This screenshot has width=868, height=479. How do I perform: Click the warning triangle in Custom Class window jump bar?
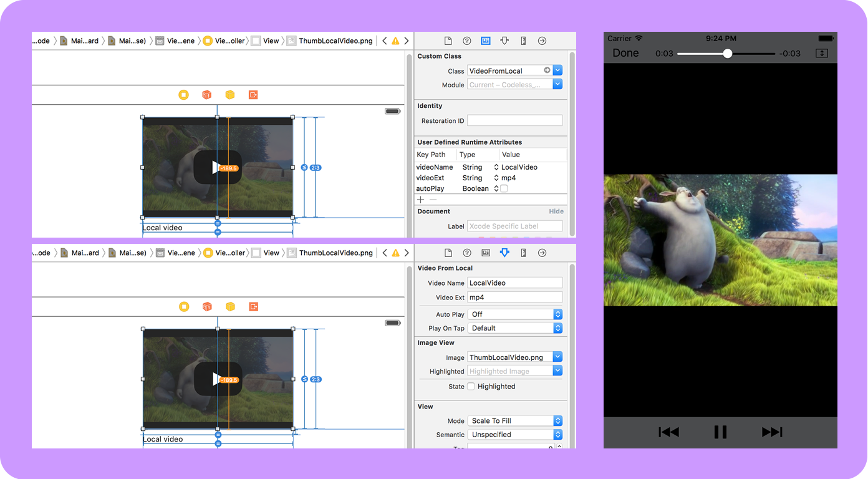click(395, 41)
